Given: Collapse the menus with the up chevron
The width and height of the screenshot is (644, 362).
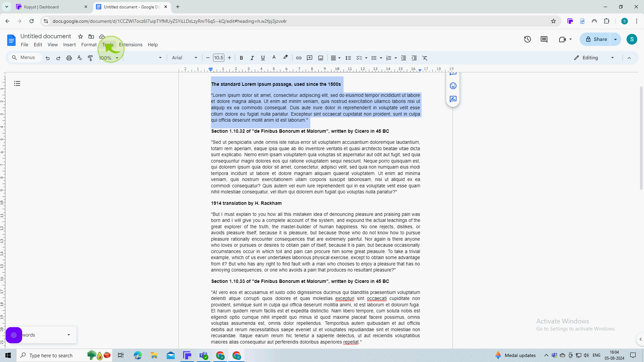Looking at the screenshot, I should coord(629,58).
